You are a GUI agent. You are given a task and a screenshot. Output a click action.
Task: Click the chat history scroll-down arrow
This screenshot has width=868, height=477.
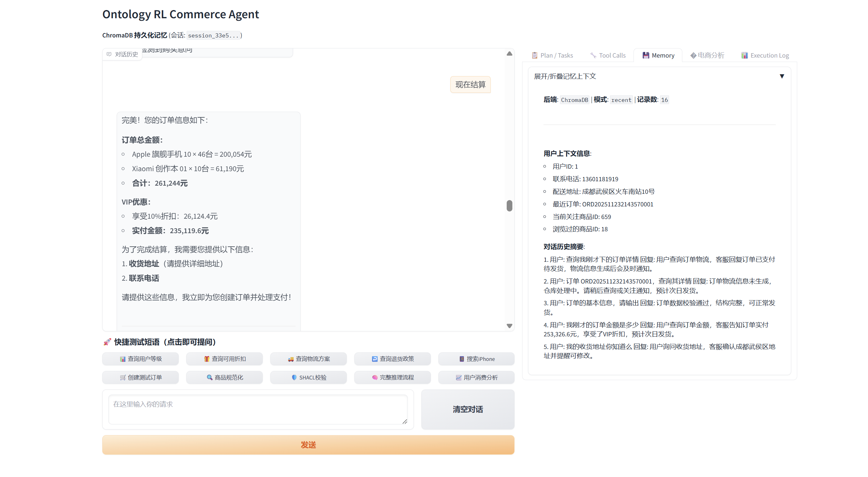point(509,326)
